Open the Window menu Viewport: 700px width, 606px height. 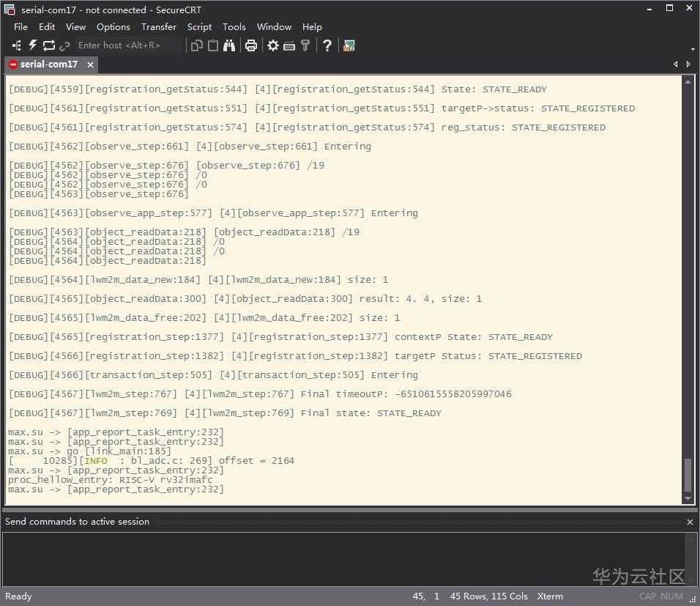click(x=274, y=27)
